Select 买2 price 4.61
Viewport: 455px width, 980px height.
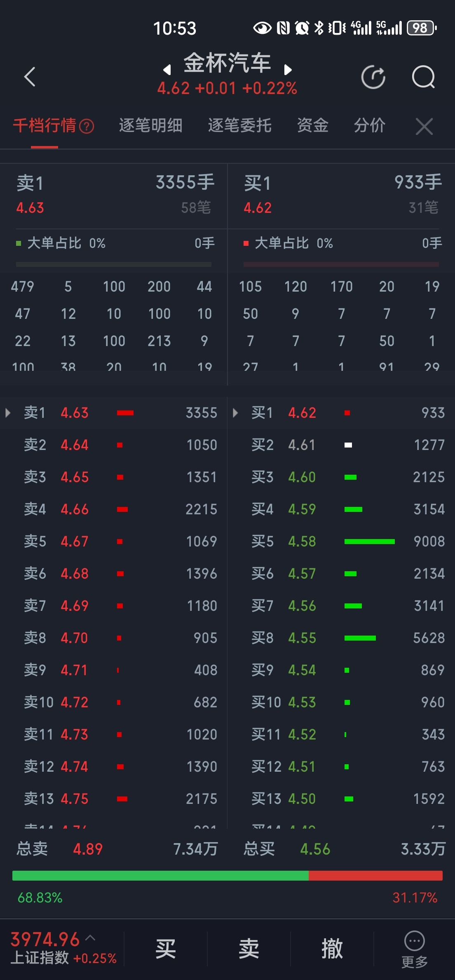coord(302,445)
